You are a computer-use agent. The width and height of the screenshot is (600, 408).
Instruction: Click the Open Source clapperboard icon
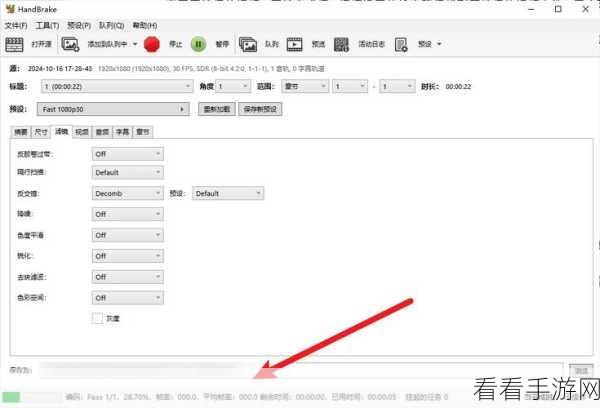point(15,44)
